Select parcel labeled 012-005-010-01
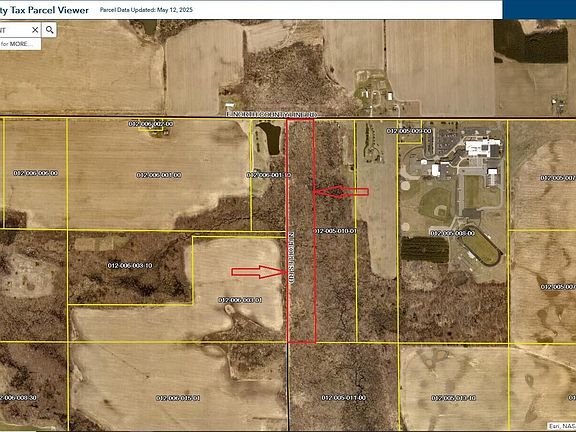Screen dimensions: 576x432 335,231
